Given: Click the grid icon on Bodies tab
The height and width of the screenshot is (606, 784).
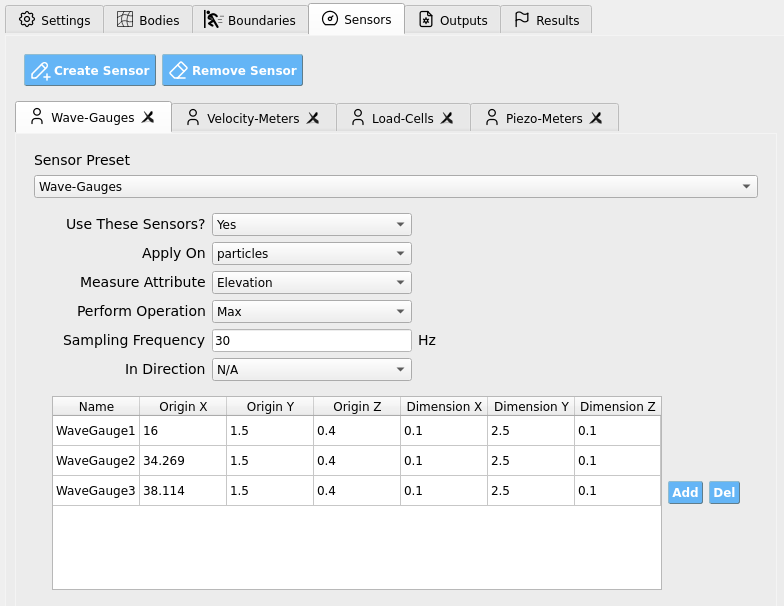Looking at the screenshot, I should 124,20.
